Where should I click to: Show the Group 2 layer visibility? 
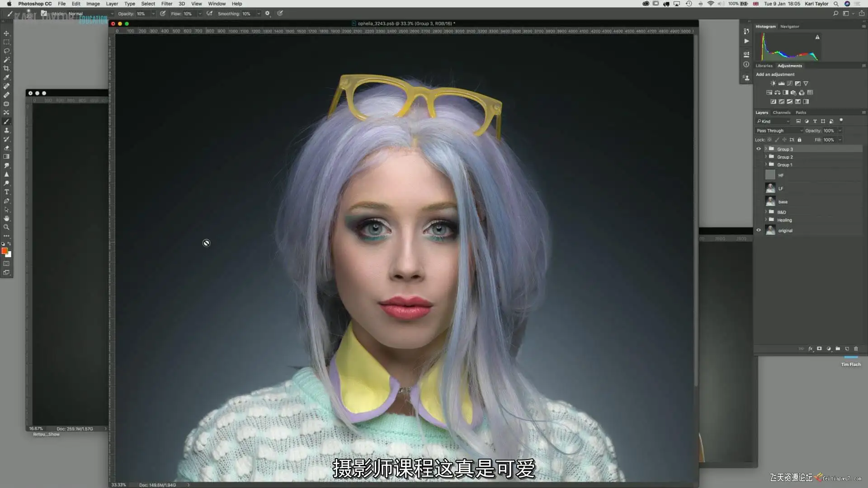click(x=759, y=157)
